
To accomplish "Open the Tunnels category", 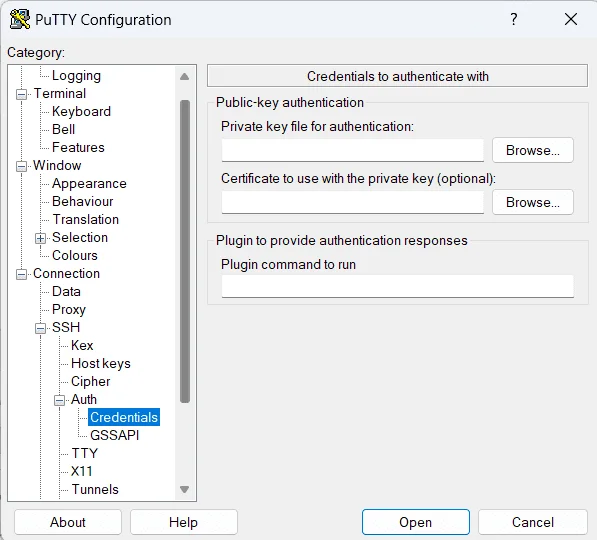I will [x=95, y=489].
